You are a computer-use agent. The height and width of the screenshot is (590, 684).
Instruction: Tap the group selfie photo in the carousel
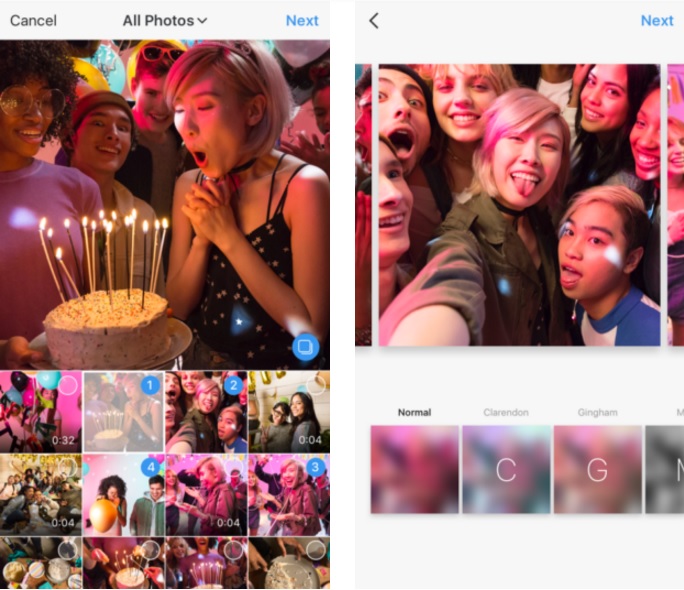click(x=519, y=205)
